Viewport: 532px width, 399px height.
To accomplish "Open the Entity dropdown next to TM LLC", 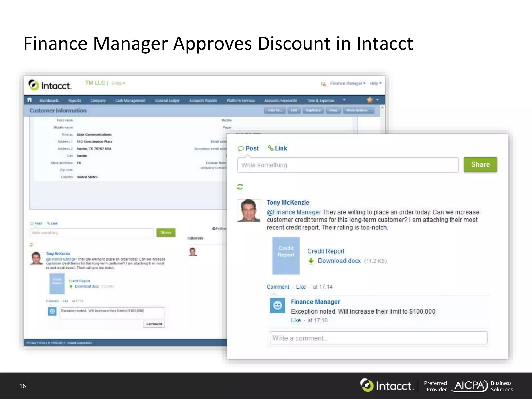I will coord(118,83).
